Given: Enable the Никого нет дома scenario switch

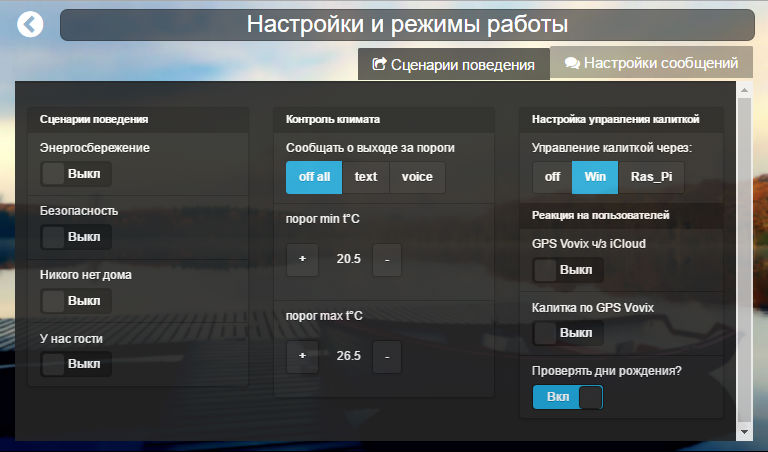Looking at the screenshot, I should coord(76,301).
